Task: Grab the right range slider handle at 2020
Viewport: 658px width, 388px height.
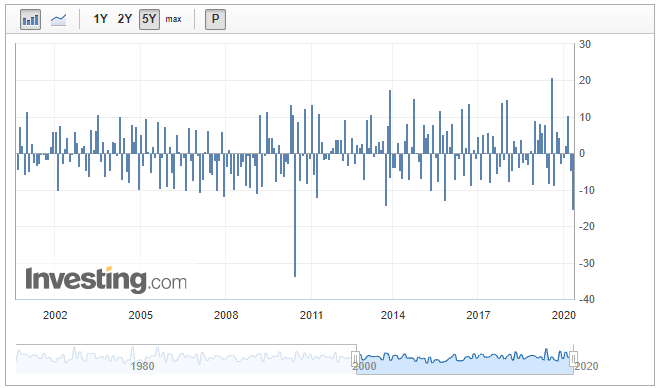Action: (x=573, y=359)
